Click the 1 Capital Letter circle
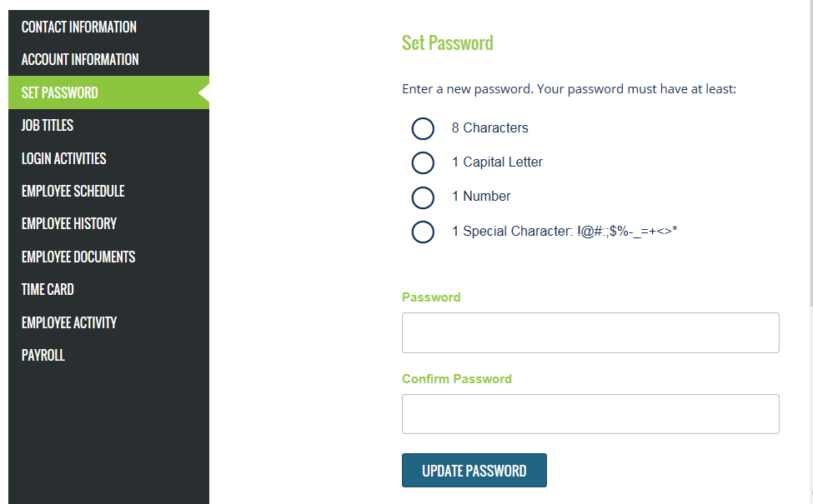Image resolution: width=813 pixels, height=504 pixels. pos(423,162)
